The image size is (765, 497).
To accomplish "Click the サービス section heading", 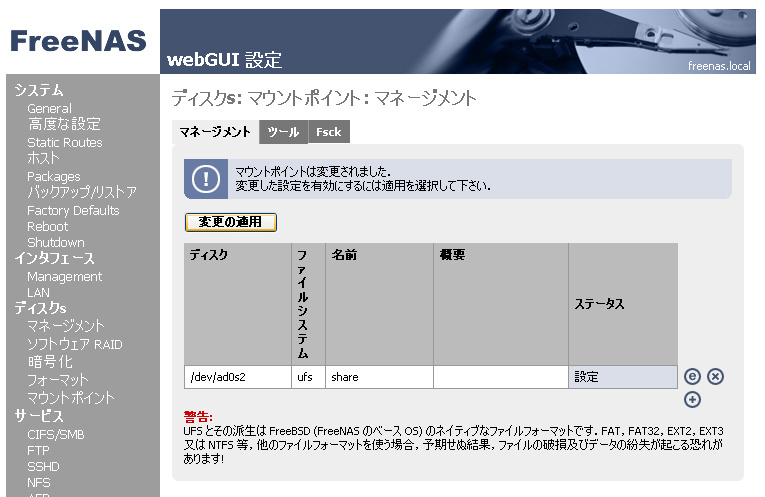I will coord(39,416).
